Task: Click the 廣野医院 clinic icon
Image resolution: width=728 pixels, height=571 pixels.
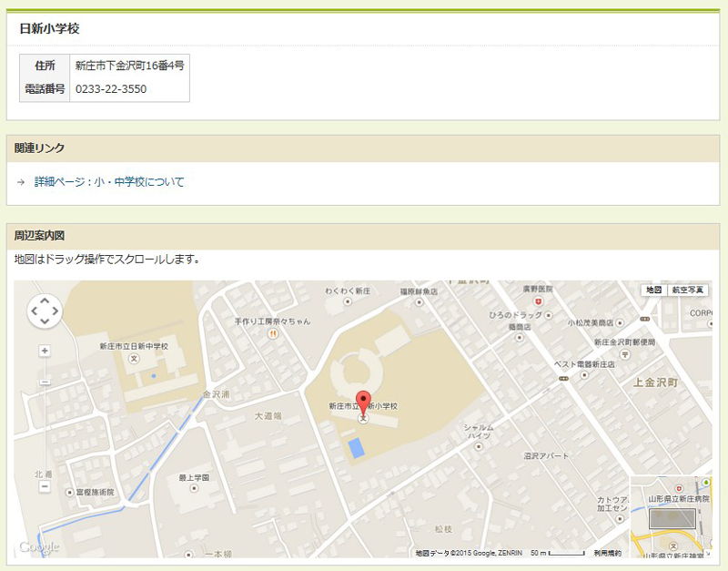Action: pyautogui.click(x=538, y=302)
